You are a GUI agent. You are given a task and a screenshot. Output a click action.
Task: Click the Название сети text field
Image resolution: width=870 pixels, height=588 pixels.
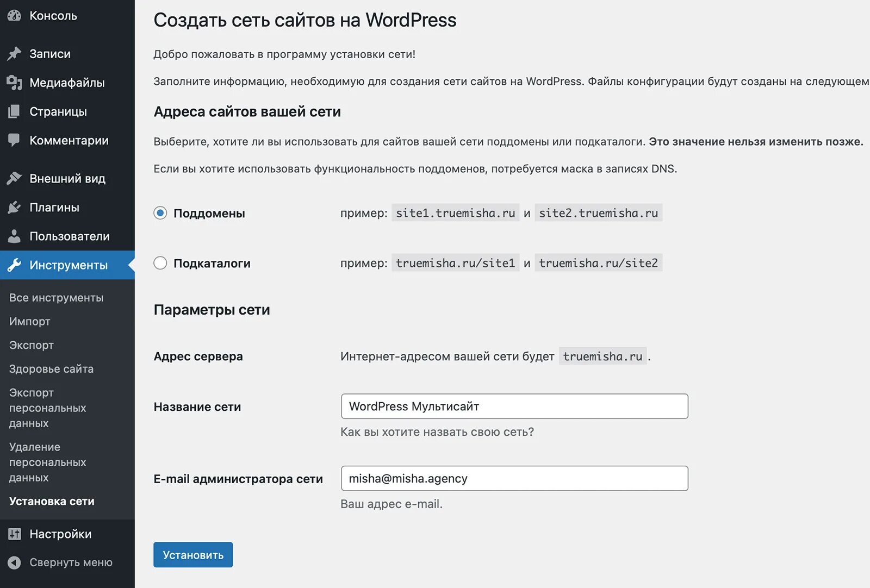(x=514, y=406)
